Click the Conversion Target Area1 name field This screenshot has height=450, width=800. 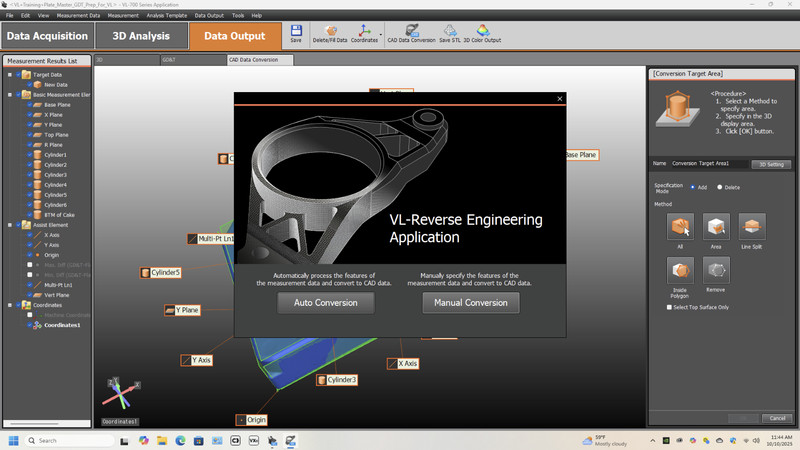pyautogui.click(x=710, y=163)
